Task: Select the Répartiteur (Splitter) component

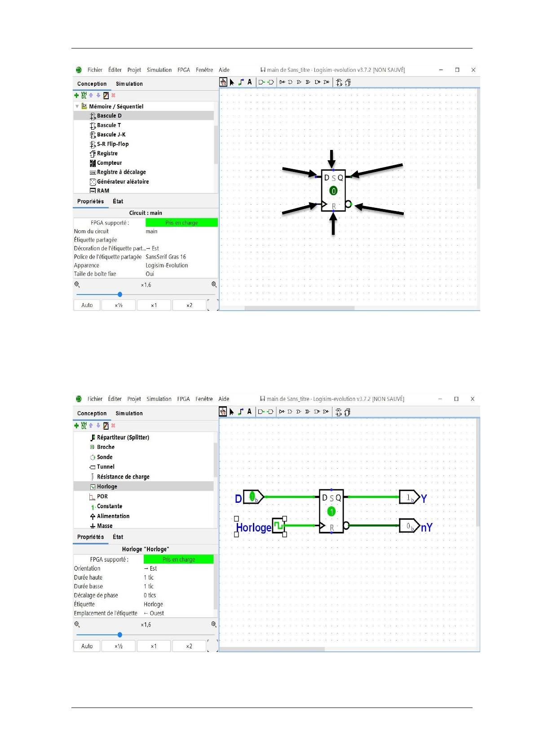Action: pos(123,437)
